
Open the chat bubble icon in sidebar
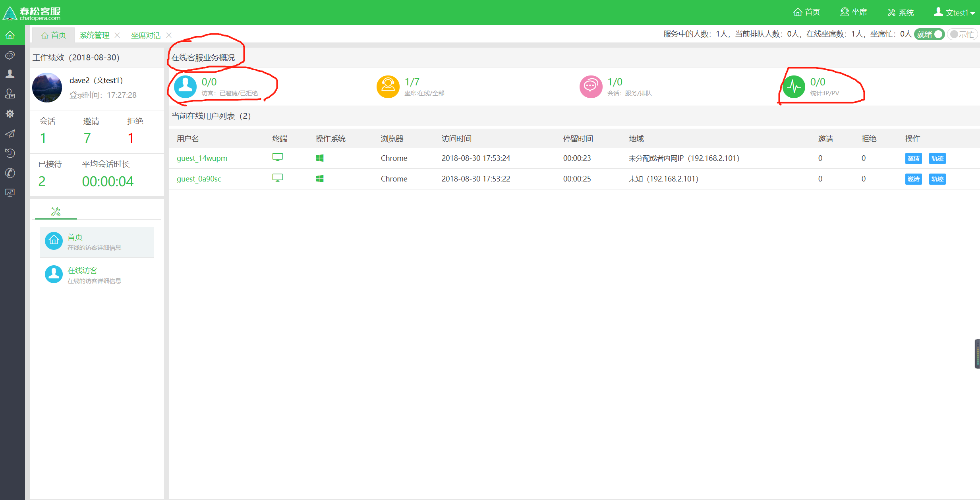[10, 55]
